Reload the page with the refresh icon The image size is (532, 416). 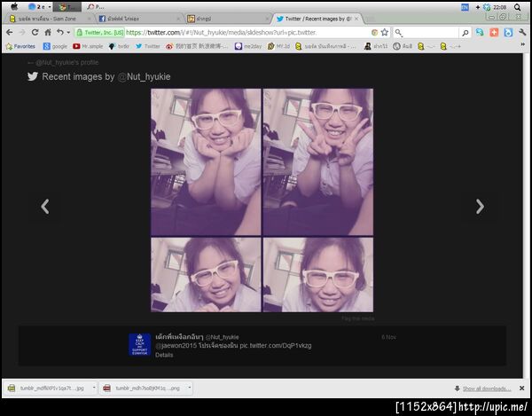(35, 32)
